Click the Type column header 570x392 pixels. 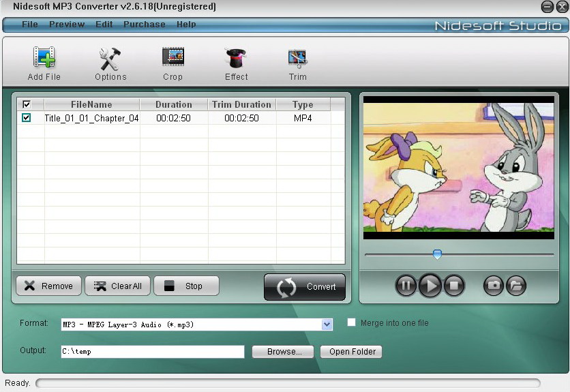coord(303,104)
